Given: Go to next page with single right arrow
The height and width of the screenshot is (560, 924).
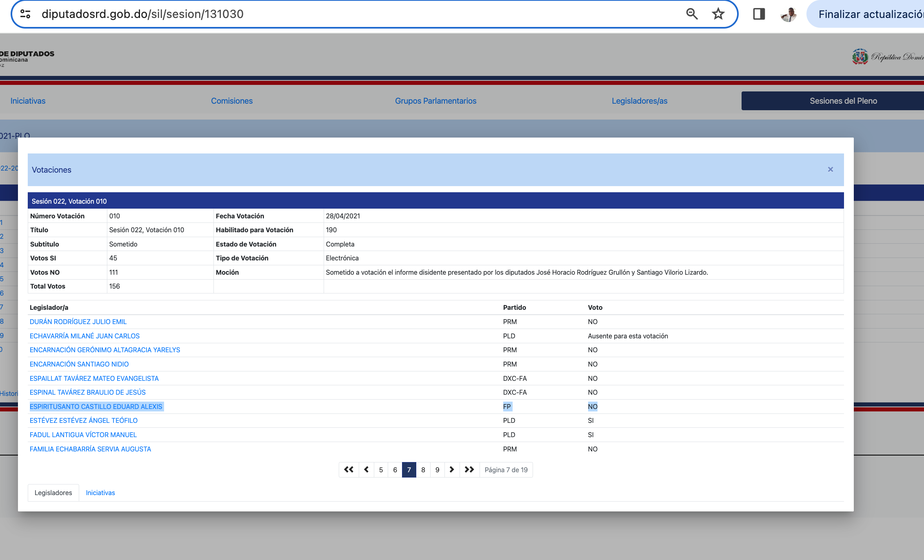Looking at the screenshot, I should (x=452, y=470).
